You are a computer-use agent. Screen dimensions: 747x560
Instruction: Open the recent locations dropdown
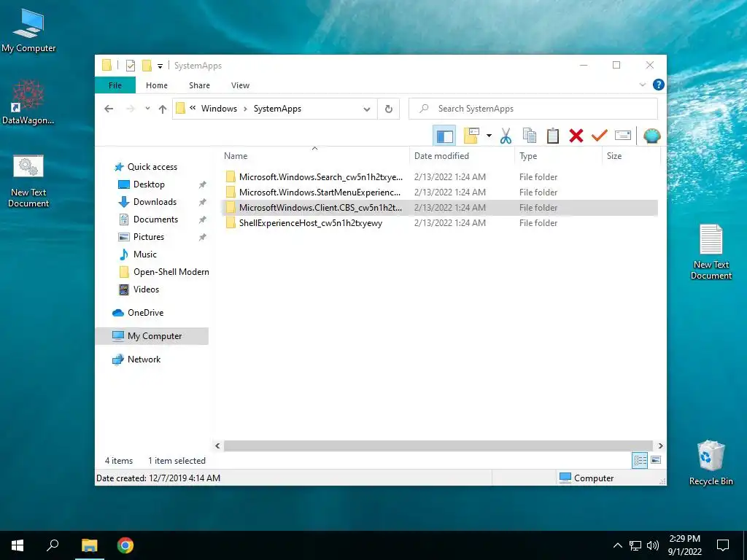[147, 109]
